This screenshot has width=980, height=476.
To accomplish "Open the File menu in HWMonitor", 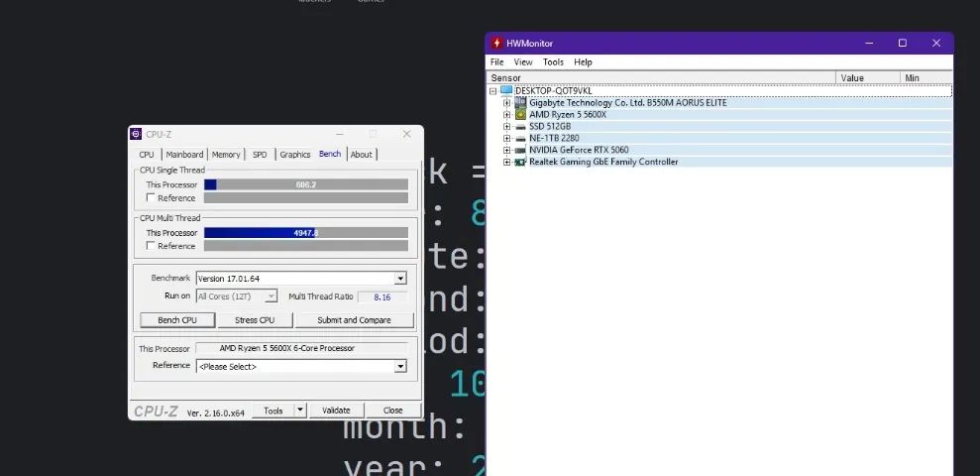I will [x=496, y=61].
